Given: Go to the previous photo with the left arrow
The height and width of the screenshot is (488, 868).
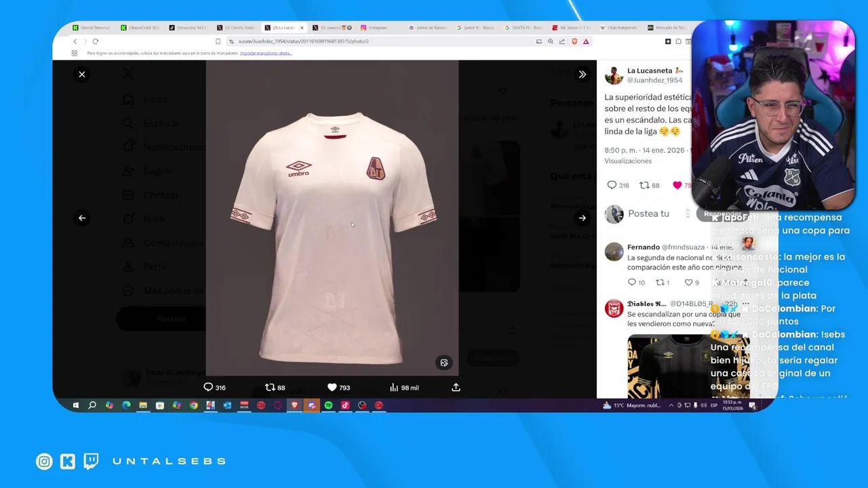Looking at the screenshot, I should coord(82,218).
